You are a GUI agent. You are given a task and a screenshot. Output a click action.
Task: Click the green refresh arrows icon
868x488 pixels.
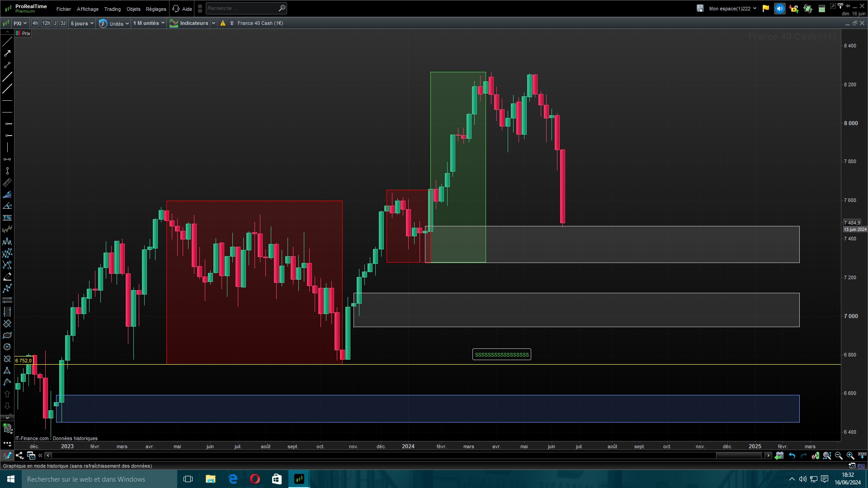point(808,9)
